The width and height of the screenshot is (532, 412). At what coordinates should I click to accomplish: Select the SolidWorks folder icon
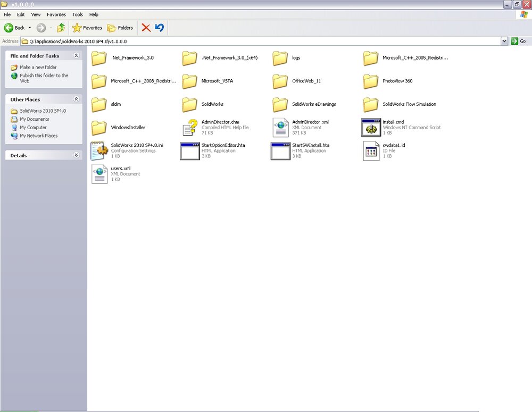pyautogui.click(x=189, y=104)
